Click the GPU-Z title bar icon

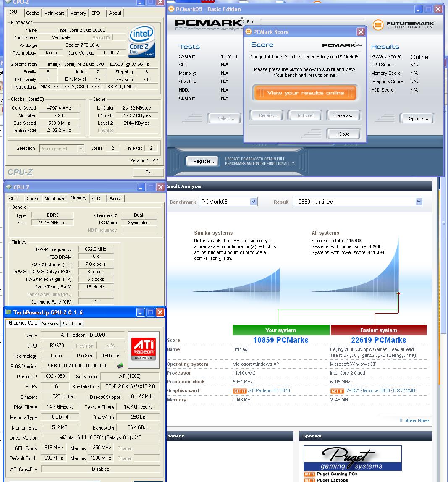click(x=8, y=312)
